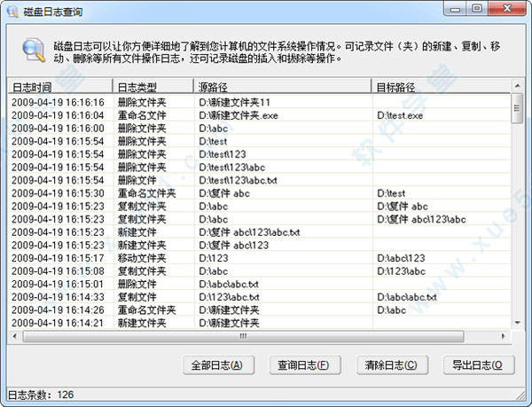Viewport: 532px width, 407px height.
Task: Click source path D:\新建文件夹11
Action: [234, 102]
